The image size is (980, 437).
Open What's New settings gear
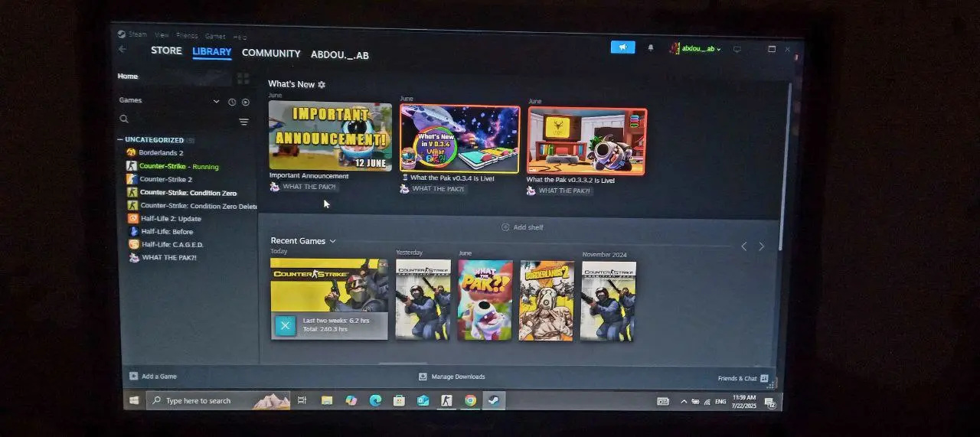tap(322, 84)
